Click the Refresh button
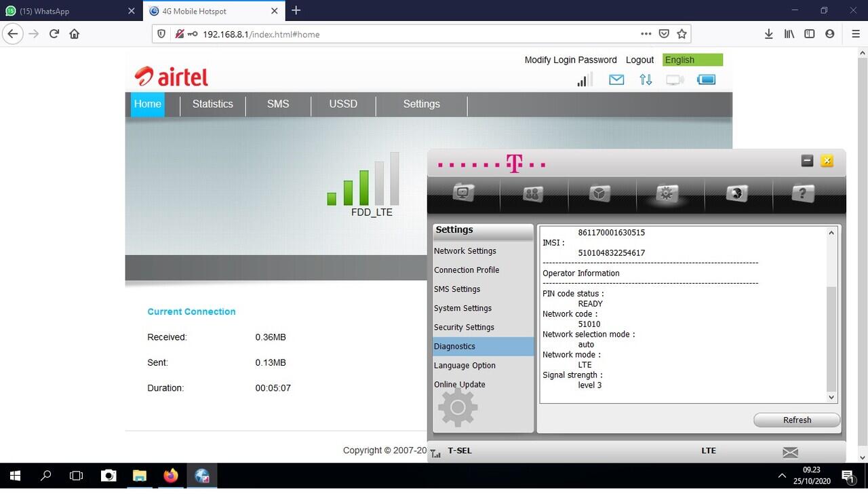 [797, 420]
